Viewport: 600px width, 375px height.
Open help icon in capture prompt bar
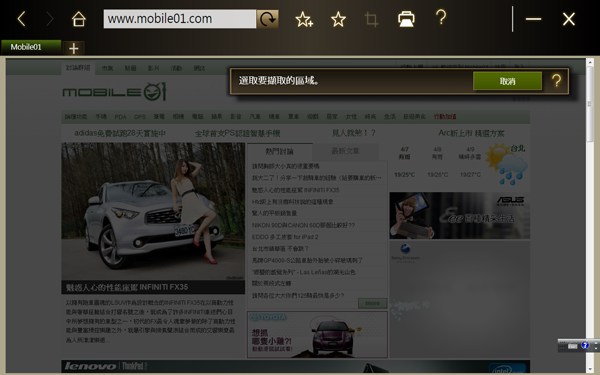(x=556, y=80)
